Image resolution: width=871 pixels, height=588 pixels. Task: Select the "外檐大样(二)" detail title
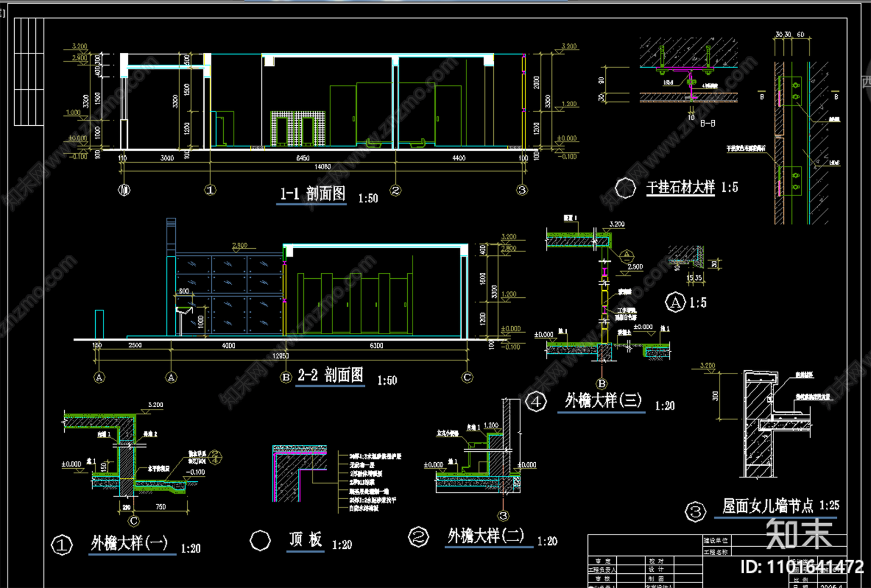click(486, 536)
